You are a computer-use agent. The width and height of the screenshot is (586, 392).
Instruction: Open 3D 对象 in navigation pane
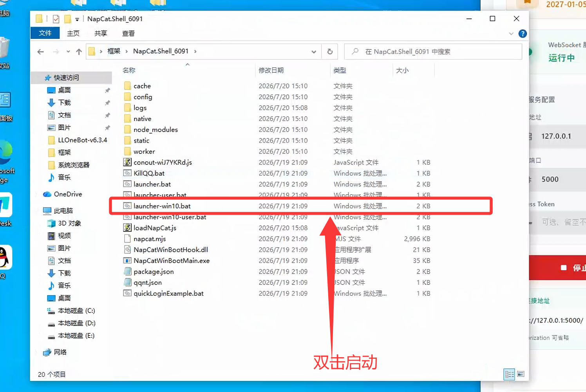point(64,223)
